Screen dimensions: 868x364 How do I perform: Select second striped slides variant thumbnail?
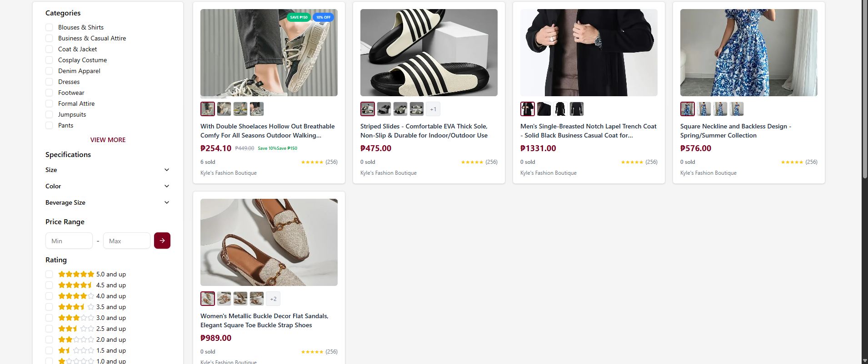pyautogui.click(x=384, y=109)
